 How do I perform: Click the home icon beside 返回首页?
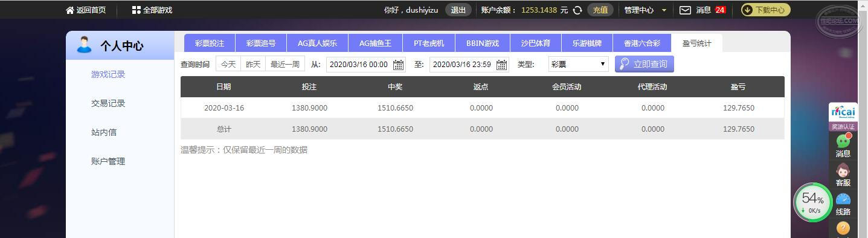pyautogui.click(x=70, y=10)
